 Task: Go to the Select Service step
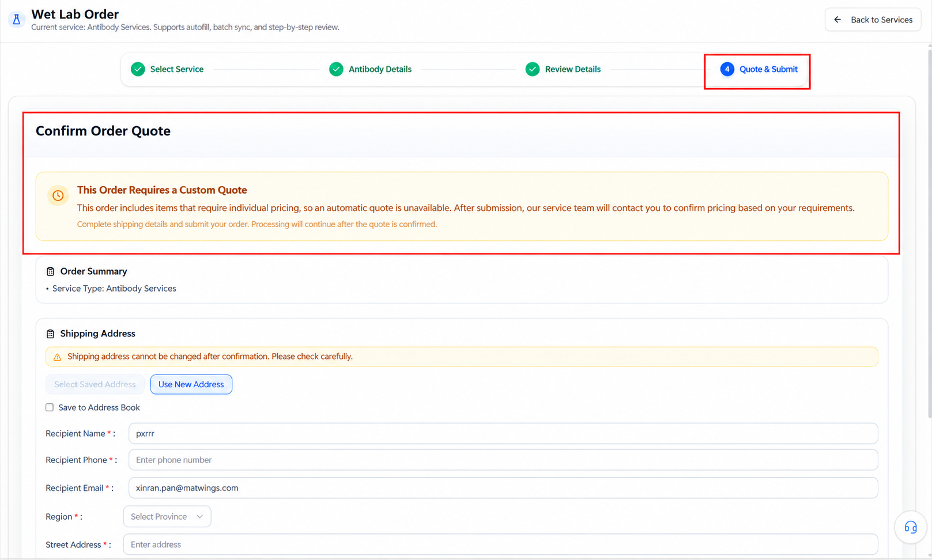pyautogui.click(x=167, y=69)
